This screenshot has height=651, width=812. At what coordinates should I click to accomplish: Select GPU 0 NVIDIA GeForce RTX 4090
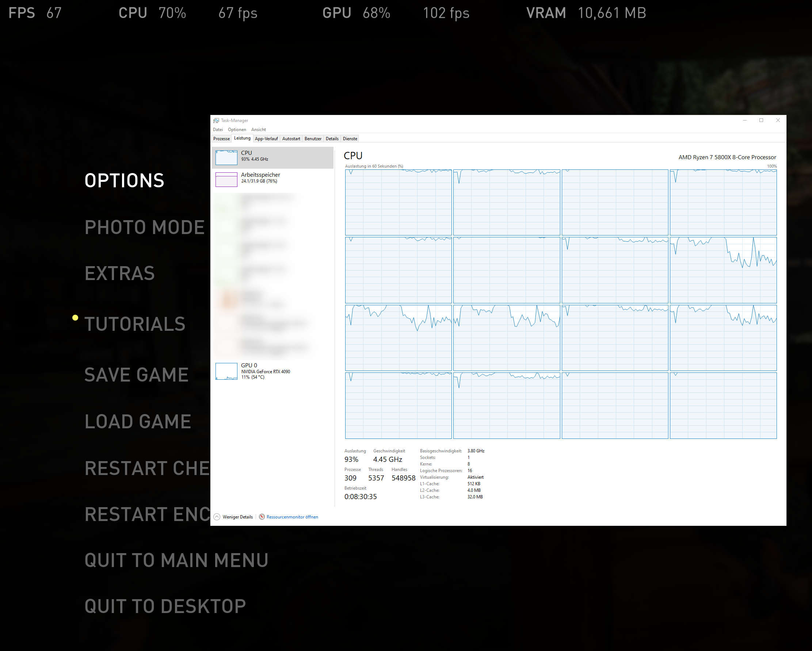pyautogui.click(x=266, y=371)
